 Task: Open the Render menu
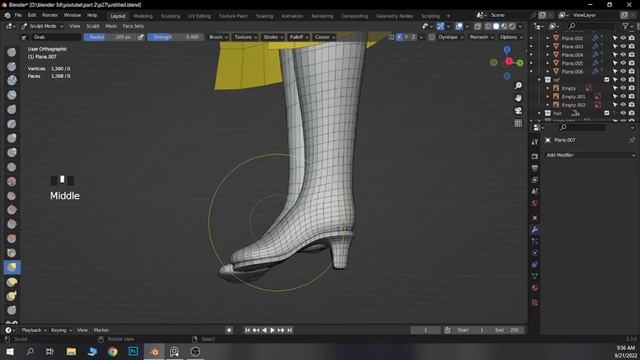click(50, 16)
